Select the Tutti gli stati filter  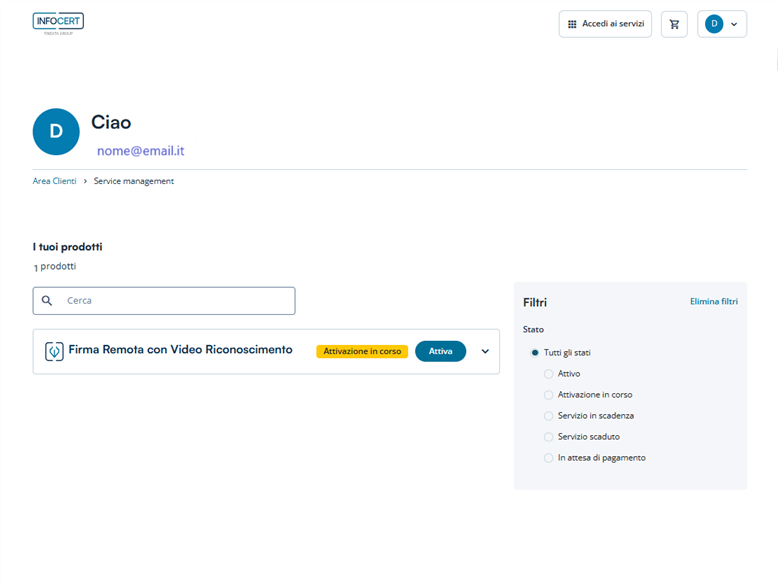pyautogui.click(x=535, y=353)
